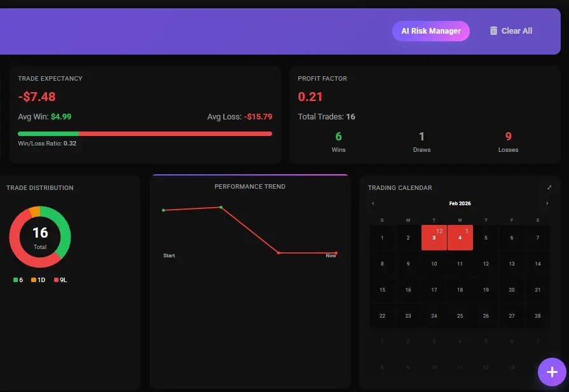Click the Feb 2026 month label
Screen dimensions: 569x392
(460, 203)
